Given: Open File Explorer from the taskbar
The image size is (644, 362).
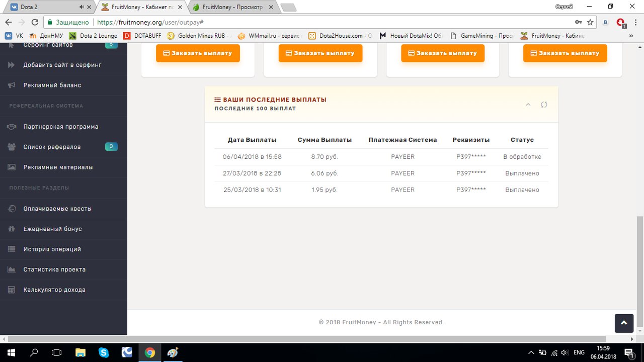Looking at the screenshot, I should [80, 352].
